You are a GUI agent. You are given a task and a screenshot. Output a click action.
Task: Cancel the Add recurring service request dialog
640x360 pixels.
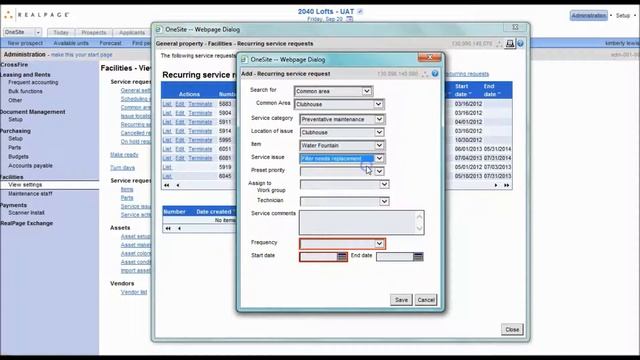click(x=426, y=300)
